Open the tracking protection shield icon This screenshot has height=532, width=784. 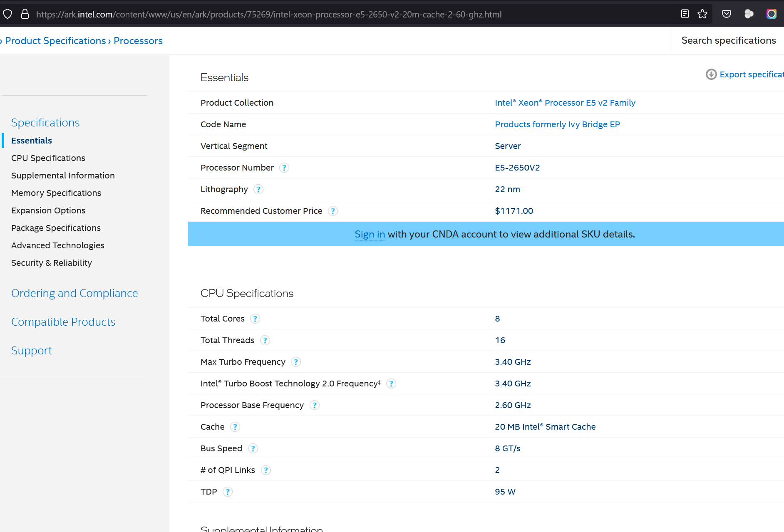tap(7, 14)
